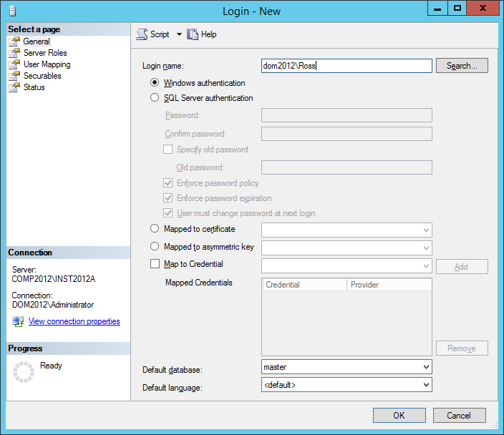Click the General page icon

tap(14, 41)
